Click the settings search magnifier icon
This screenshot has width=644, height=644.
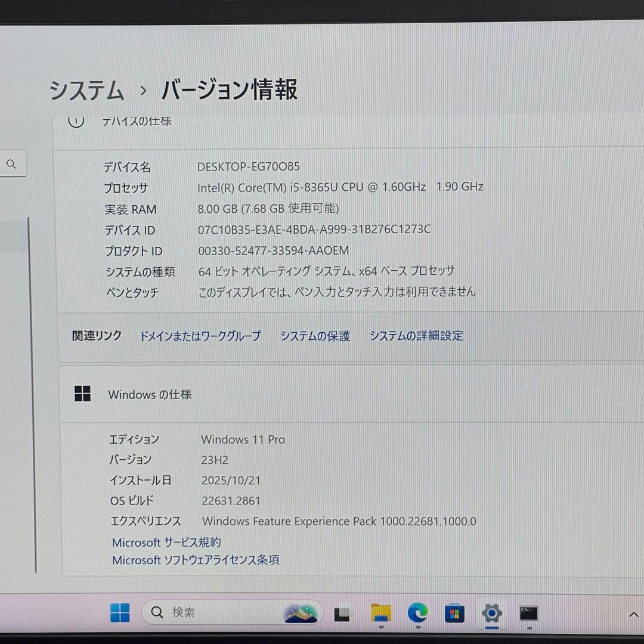(x=11, y=165)
